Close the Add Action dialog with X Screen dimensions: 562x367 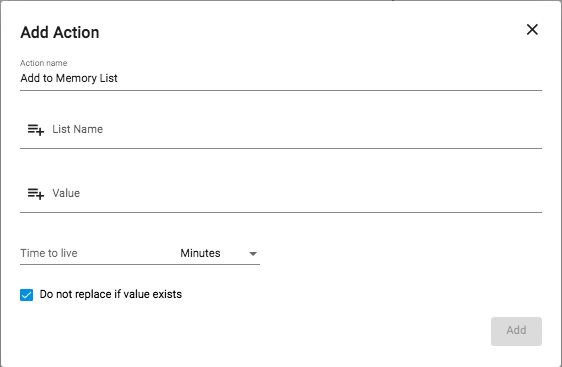532,30
